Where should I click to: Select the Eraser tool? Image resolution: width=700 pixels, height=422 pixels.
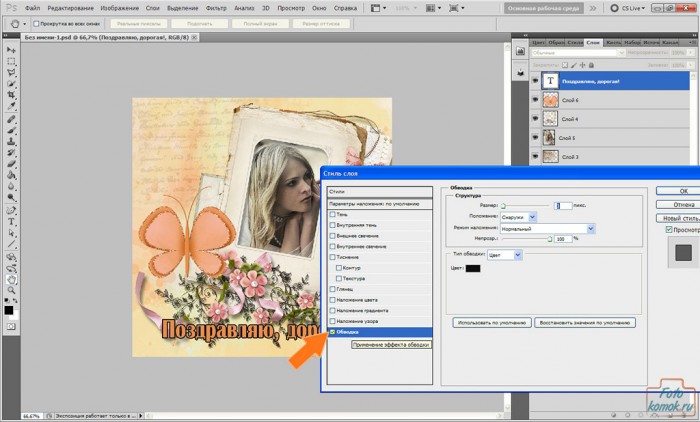point(11,164)
